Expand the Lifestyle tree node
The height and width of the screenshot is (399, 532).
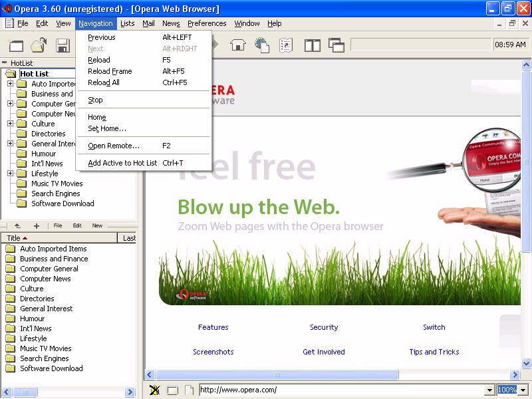pos(11,174)
